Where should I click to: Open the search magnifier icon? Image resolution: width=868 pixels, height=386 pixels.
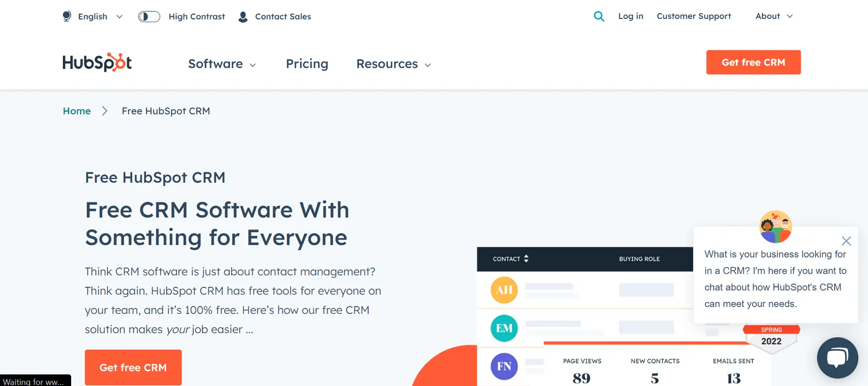pos(599,16)
